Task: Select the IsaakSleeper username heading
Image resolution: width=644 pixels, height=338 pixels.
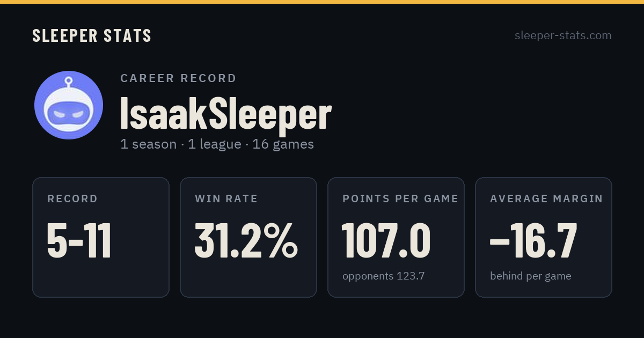Action: click(x=226, y=113)
